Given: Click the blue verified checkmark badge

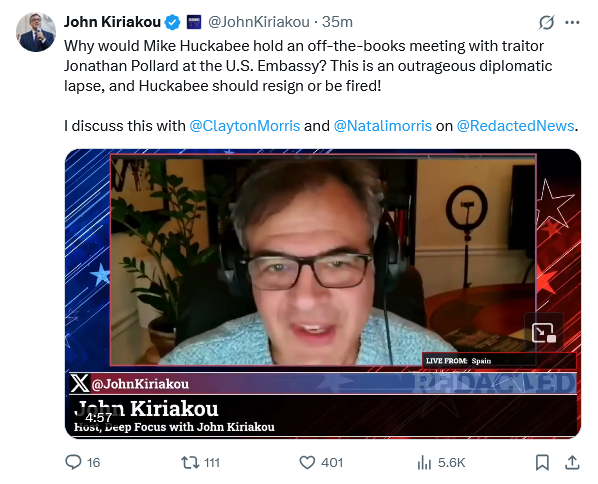Looking at the screenshot, I should (172, 23).
